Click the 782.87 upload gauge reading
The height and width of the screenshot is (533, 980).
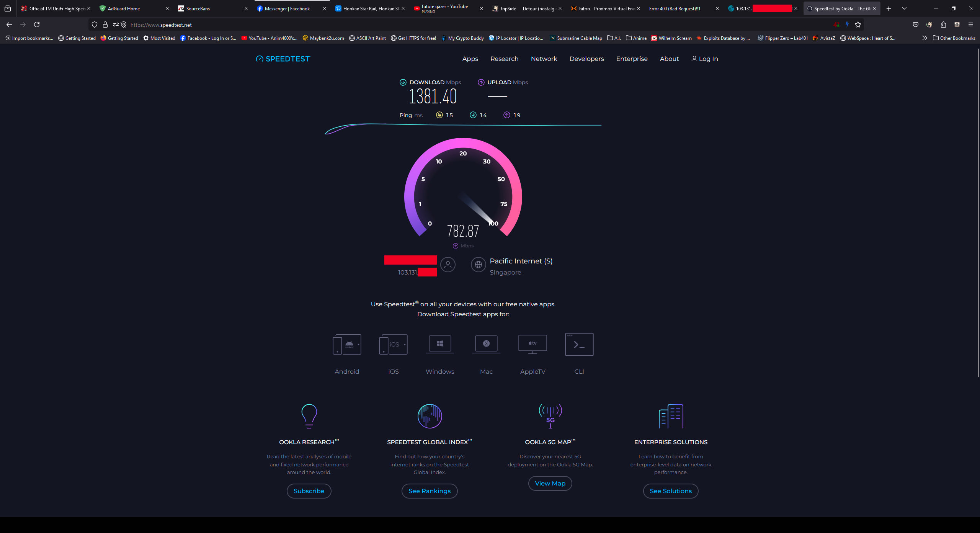[463, 231]
